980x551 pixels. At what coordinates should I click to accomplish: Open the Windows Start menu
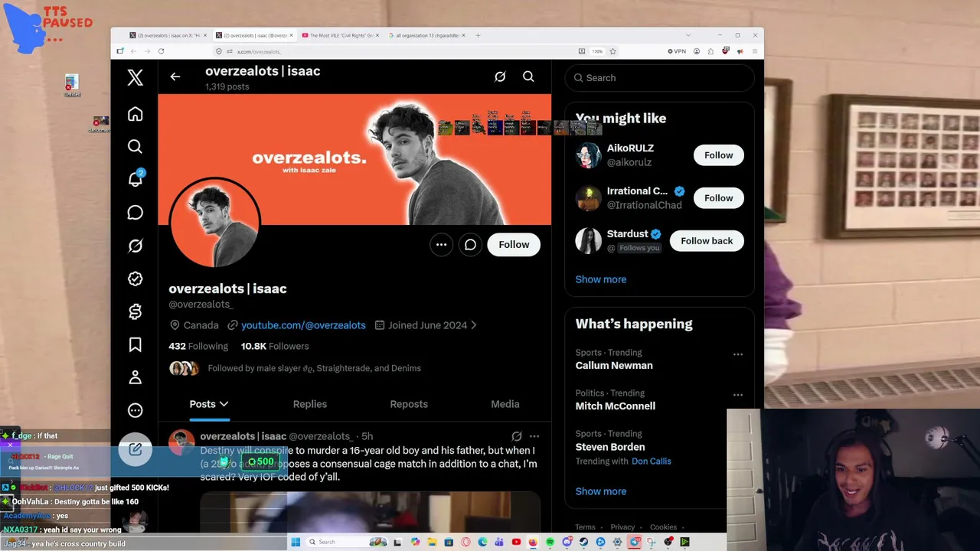coord(296,542)
